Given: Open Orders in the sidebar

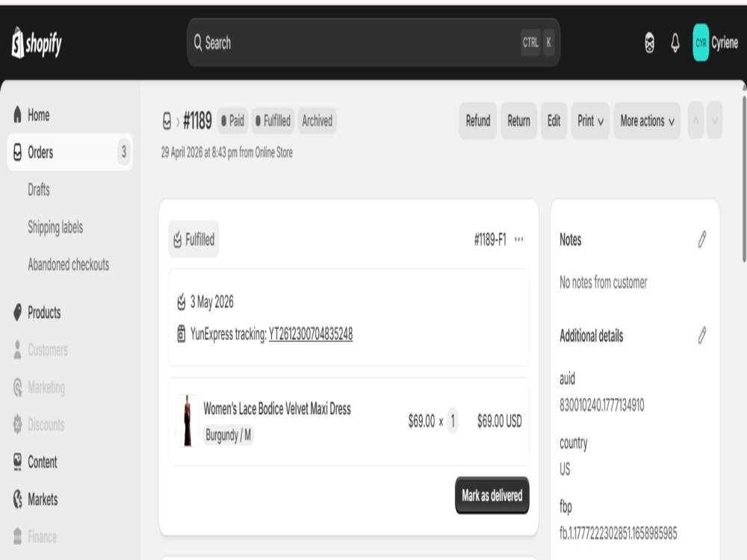Looking at the screenshot, I should (69, 152).
